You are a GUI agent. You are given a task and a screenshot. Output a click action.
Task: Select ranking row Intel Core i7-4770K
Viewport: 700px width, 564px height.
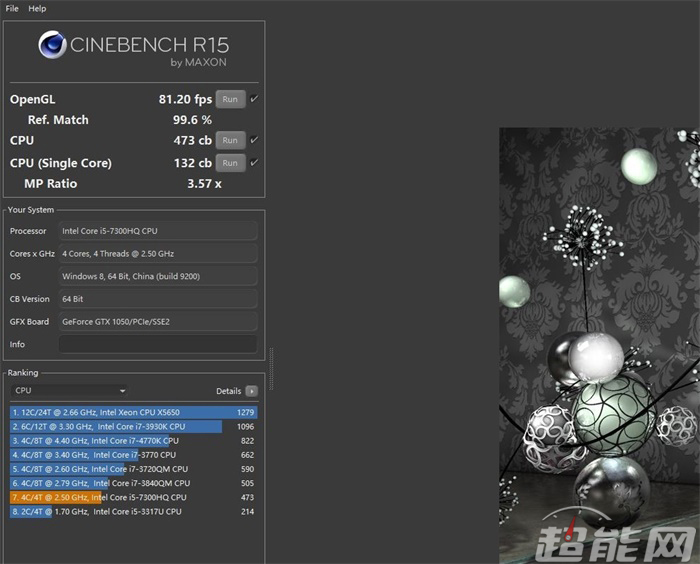[133, 441]
